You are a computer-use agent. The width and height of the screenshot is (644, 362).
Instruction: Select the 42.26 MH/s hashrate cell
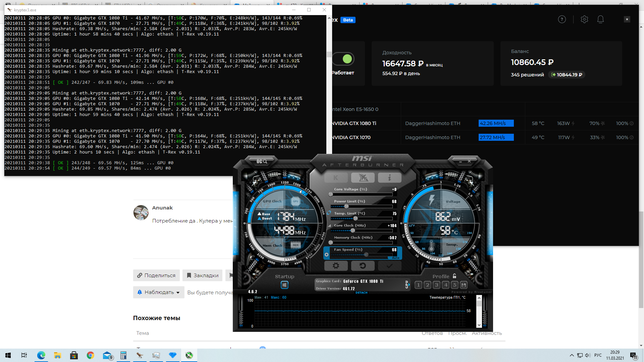[x=496, y=123]
